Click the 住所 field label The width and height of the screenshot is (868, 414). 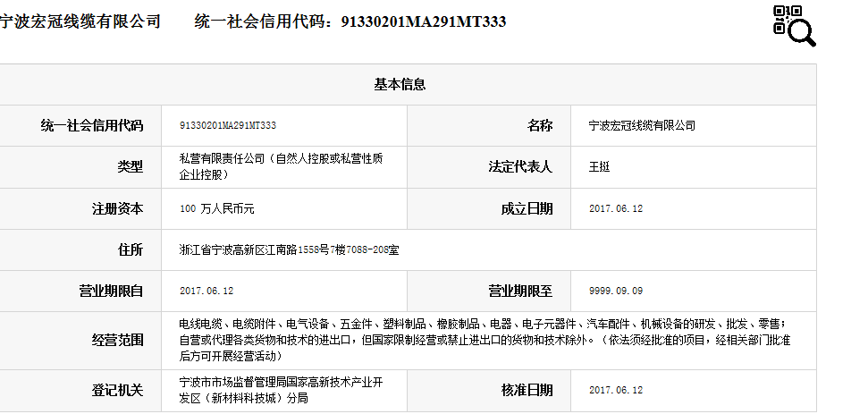(x=131, y=249)
